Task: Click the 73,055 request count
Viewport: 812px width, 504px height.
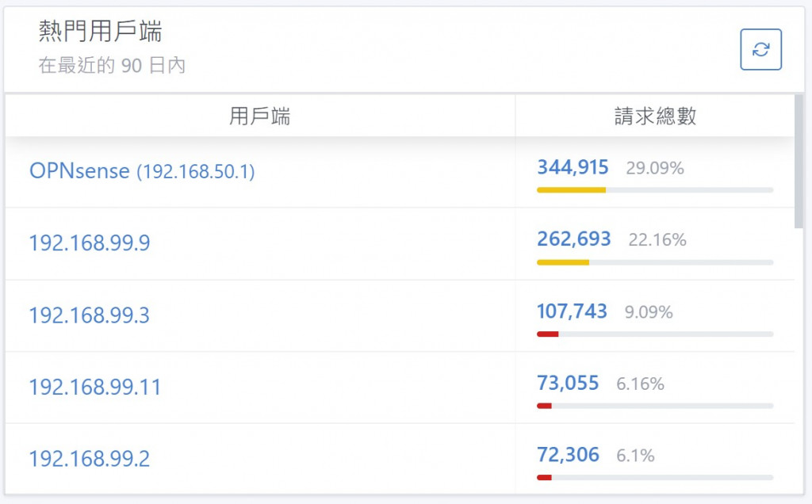Action: pos(568,383)
